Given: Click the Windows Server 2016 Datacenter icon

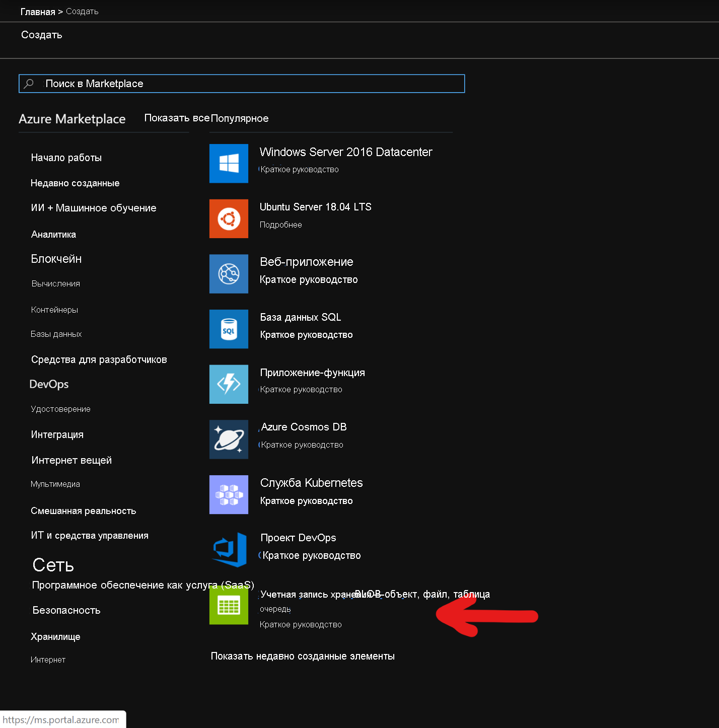Looking at the screenshot, I should [229, 164].
